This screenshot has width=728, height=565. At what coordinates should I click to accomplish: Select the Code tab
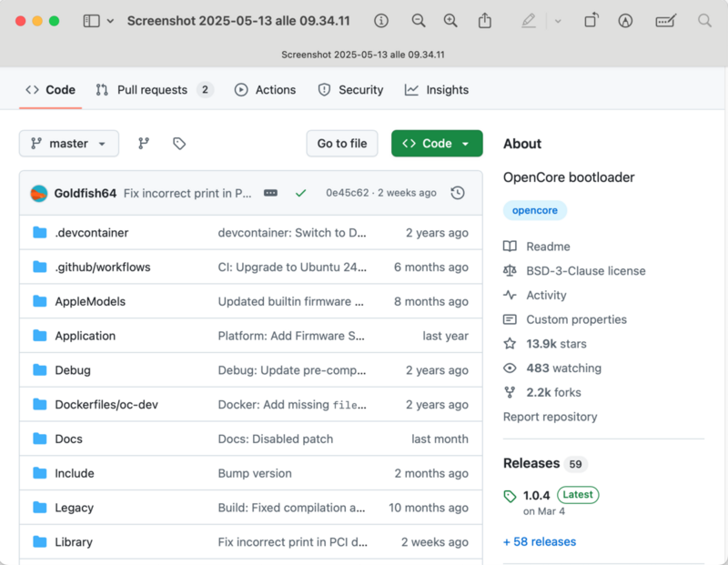coord(51,89)
